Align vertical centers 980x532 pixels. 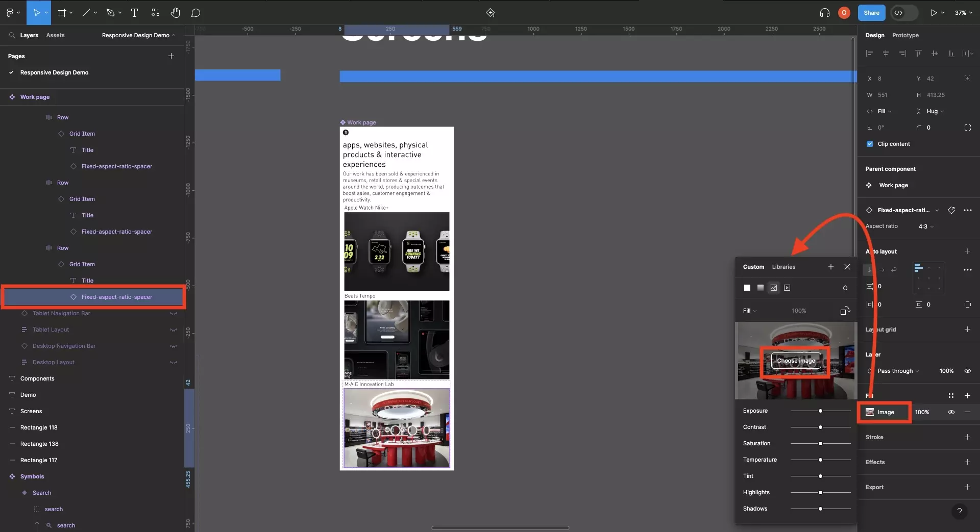click(x=935, y=53)
